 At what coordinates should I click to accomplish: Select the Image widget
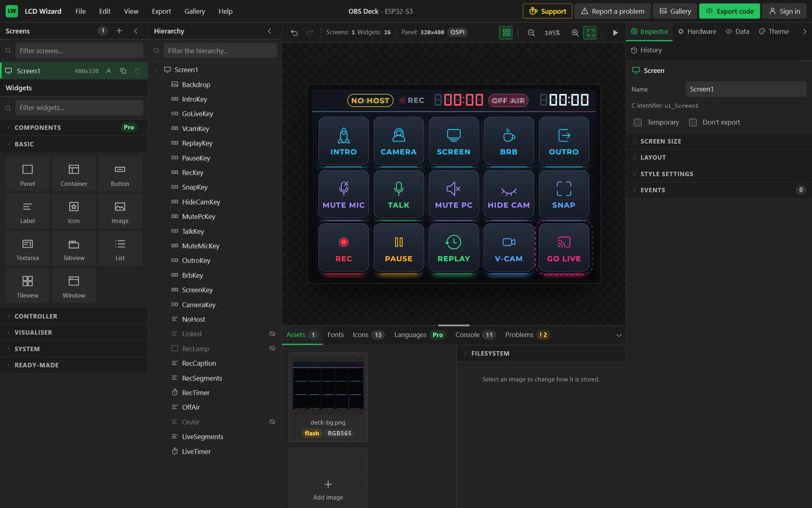pyautogui.click(x=120, y=212)
